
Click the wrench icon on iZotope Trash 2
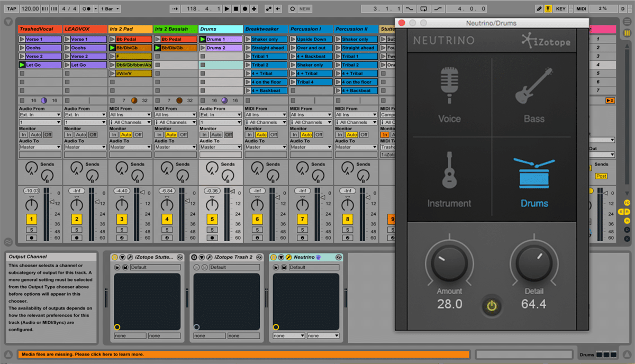210,257
